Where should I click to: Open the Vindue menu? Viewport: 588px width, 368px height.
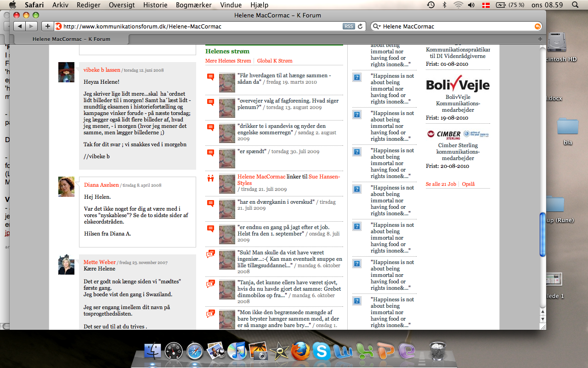point(231,5)
